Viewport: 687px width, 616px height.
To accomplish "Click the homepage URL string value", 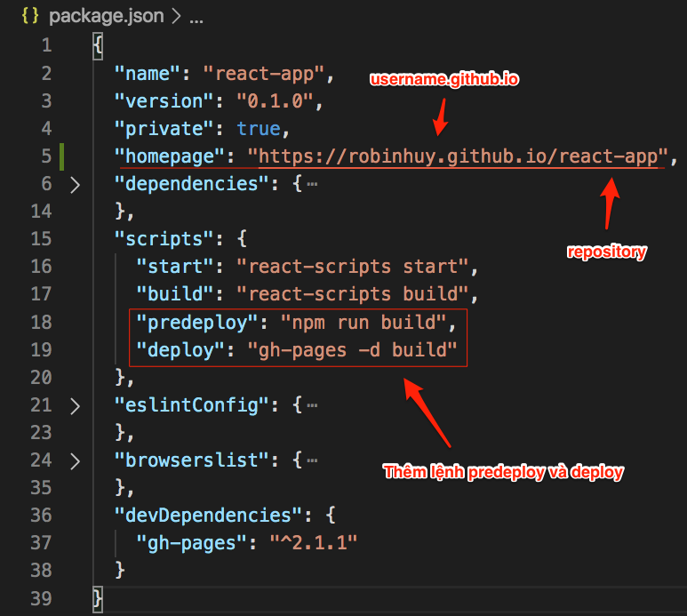I will coord(458,156).
